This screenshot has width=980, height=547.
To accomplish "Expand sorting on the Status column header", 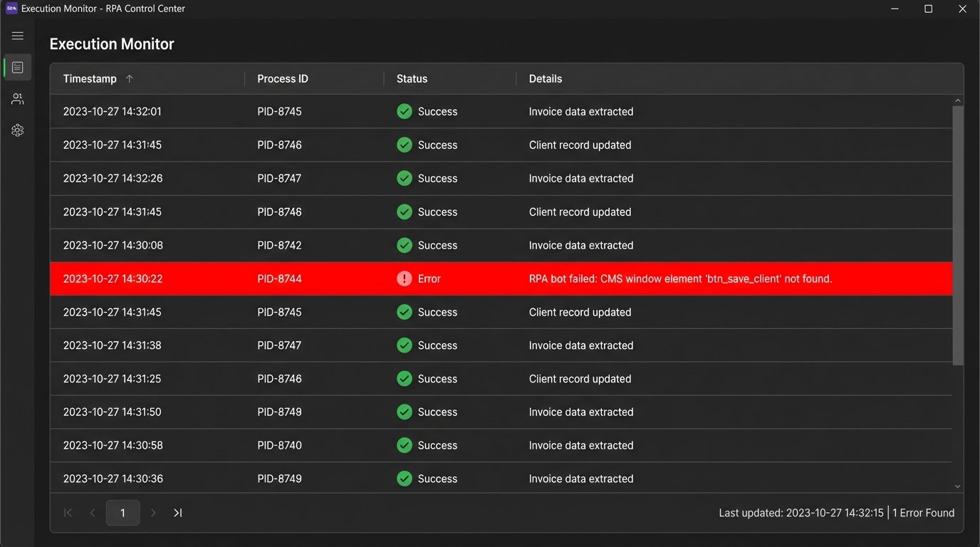I will click(412, 78).
